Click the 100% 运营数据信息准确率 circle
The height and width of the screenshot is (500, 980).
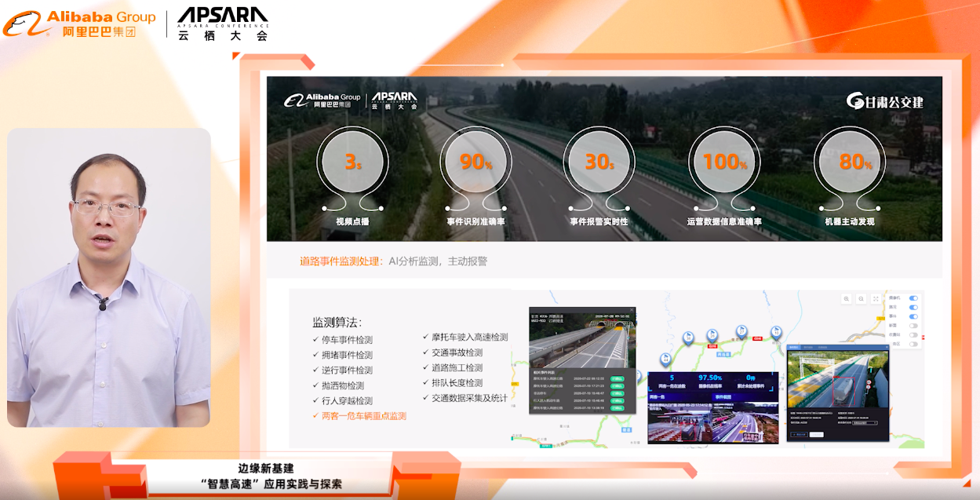tap(724, 162)
